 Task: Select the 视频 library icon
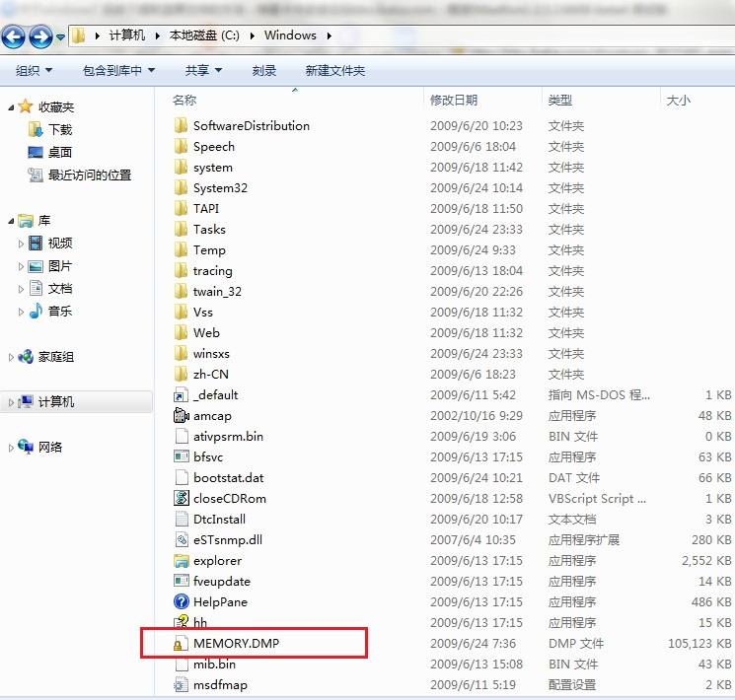[x=36, y=243]
